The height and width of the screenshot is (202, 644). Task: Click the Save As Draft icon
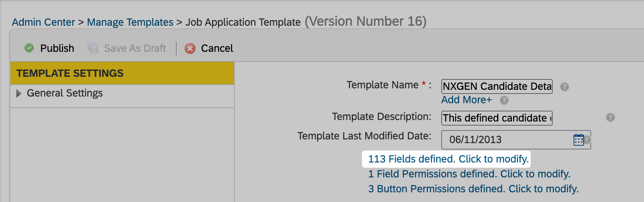tap(93, 48)
